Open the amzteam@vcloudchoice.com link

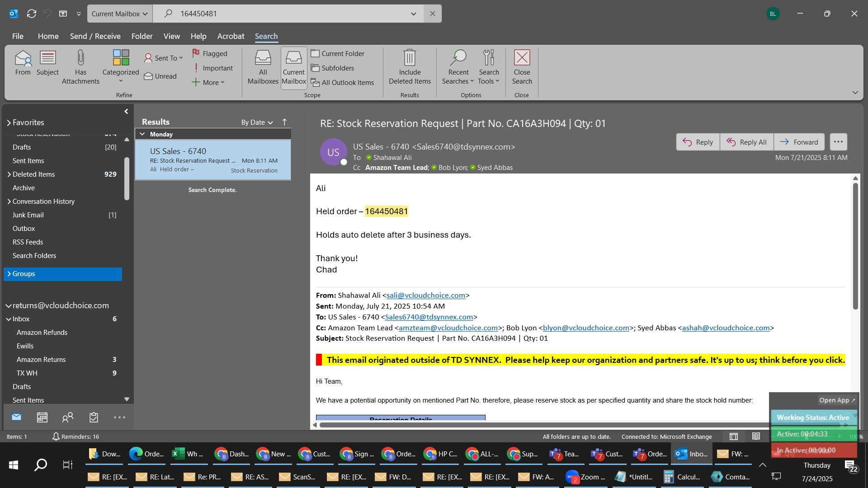[448, 328]
